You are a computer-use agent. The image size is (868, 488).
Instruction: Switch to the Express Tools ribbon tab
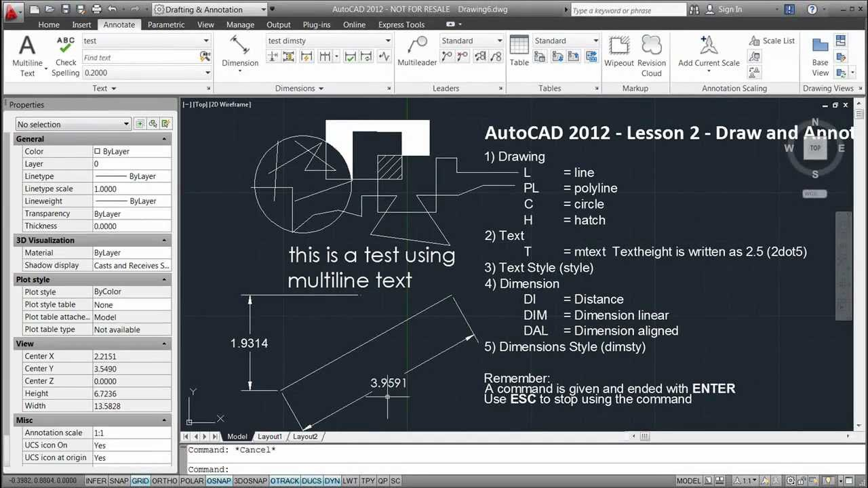point(401,24)
